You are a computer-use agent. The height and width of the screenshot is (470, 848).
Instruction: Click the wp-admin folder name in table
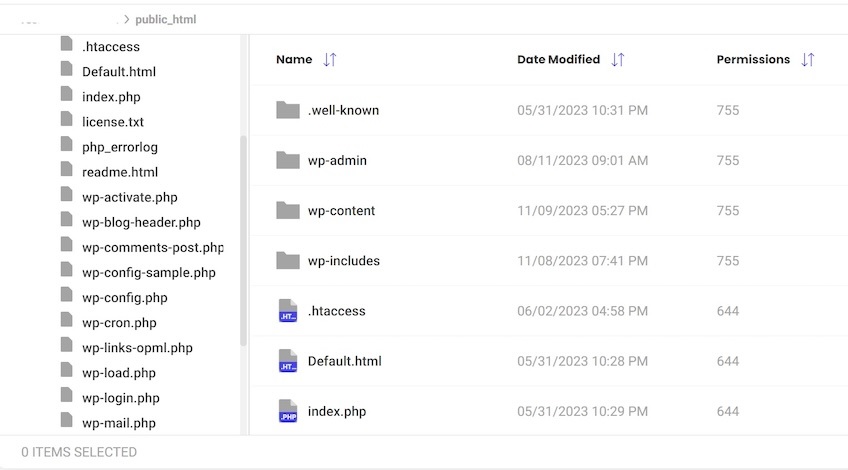click(337, 161)
